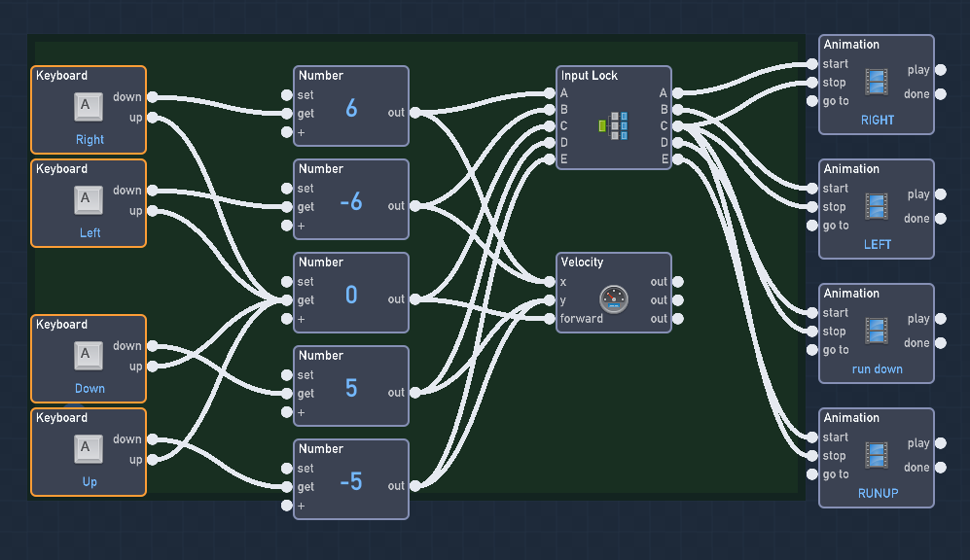The height and width of the screenshot is (560, 970).
Task: Click the out port of the Number 5 node
Action: [x=415, y=393]
